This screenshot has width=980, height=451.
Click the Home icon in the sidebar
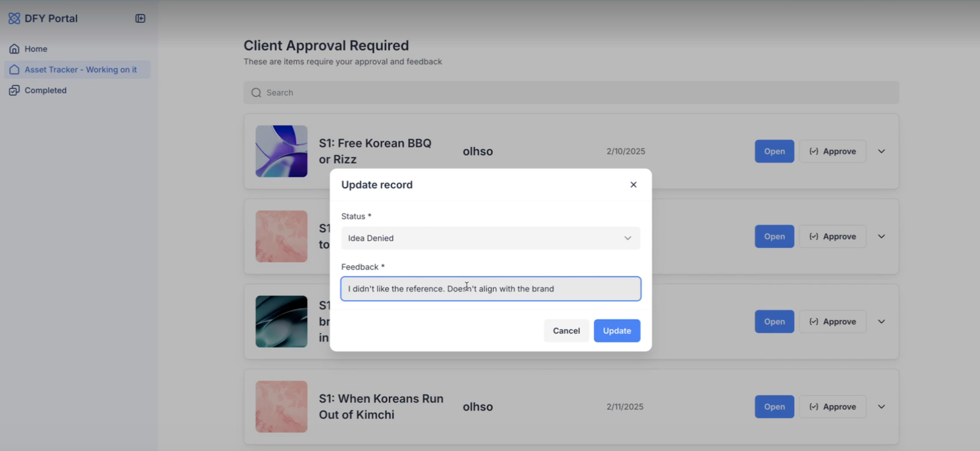pos(14,49)
